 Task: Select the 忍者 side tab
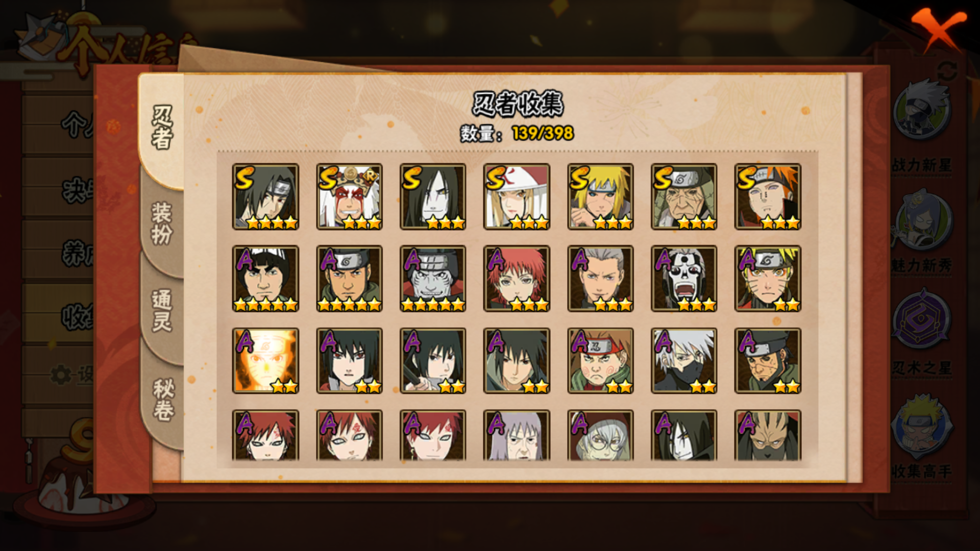point(161,128)
